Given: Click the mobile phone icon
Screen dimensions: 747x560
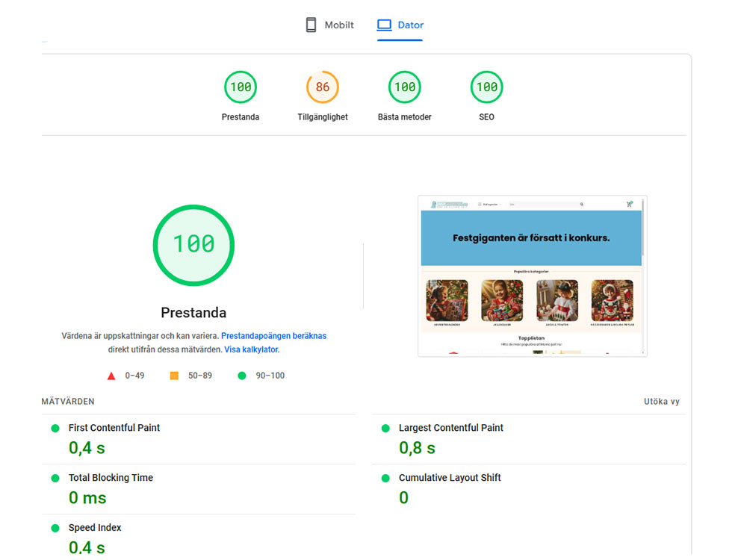Looking at the screenshot, I should pyautogui.click(x=311, y=25).
